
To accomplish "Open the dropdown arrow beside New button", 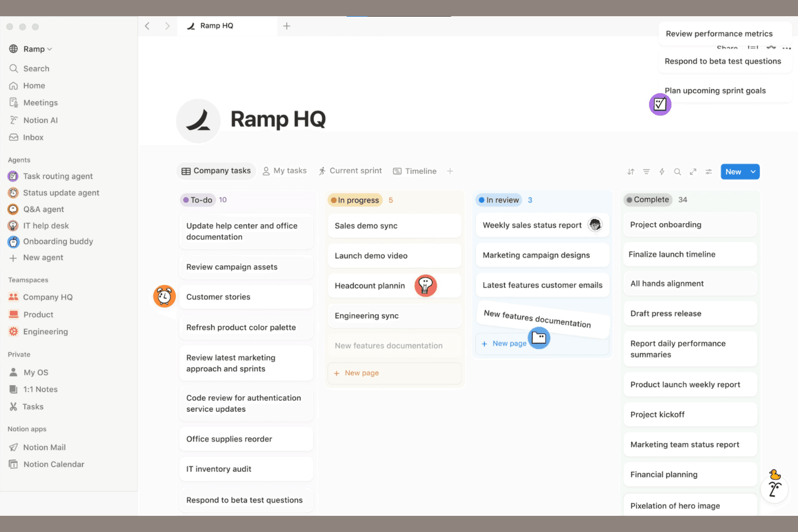I will pyautogui.click(x=753, y=172).
